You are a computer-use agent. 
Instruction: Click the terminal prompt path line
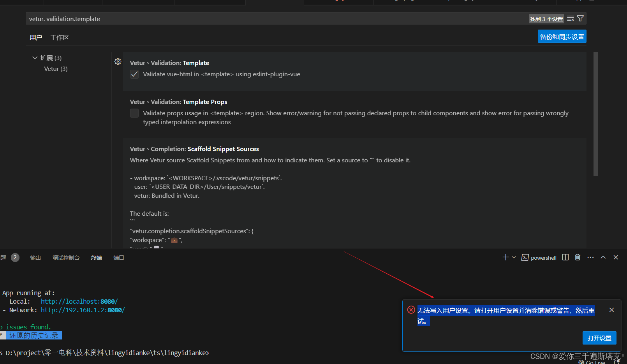tap(105, 353)
